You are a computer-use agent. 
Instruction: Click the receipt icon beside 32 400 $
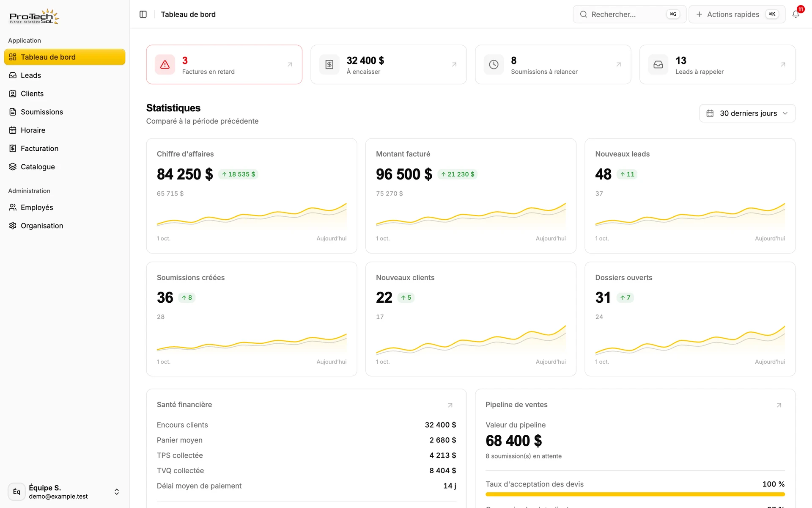[329, 64]
